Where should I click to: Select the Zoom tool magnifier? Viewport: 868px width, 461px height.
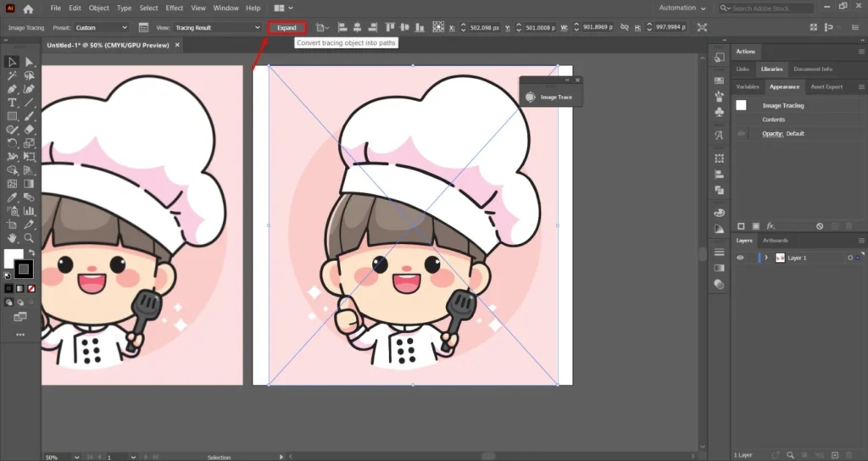pos(29,238)
